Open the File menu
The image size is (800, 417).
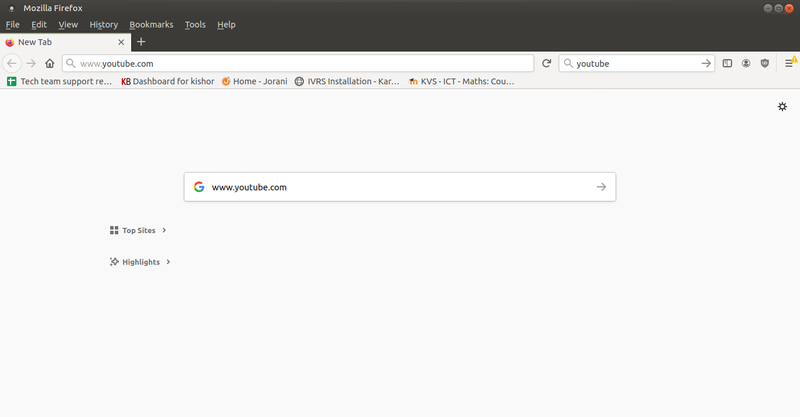coord(12,24)
